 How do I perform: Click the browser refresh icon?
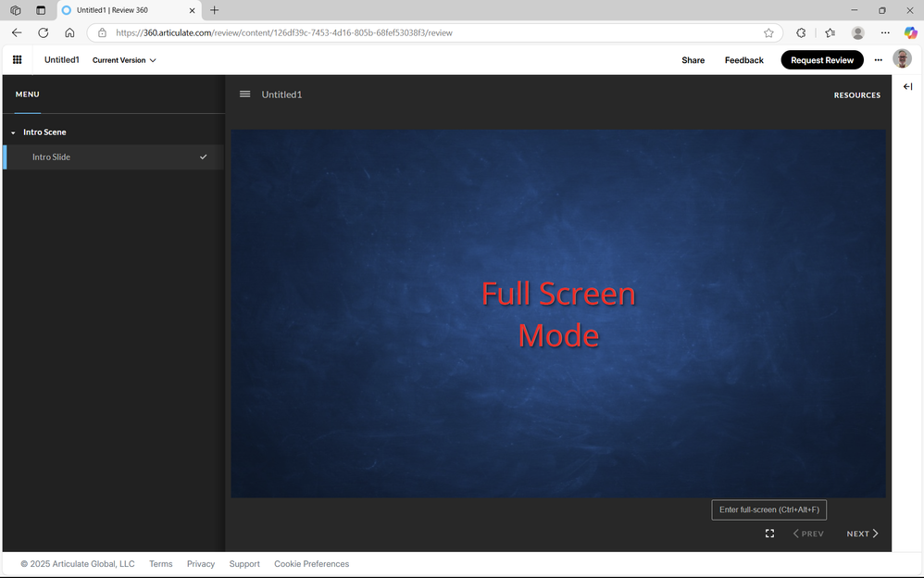(43, 32)
